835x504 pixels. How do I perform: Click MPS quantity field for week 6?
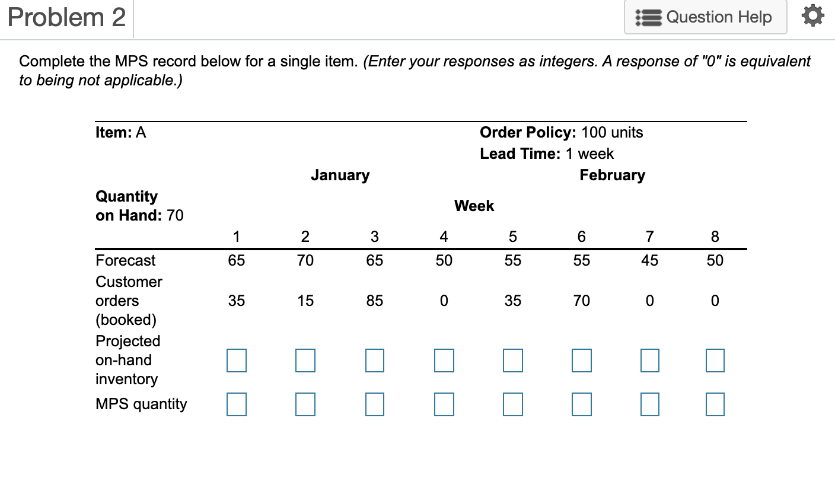click(581, 404)
